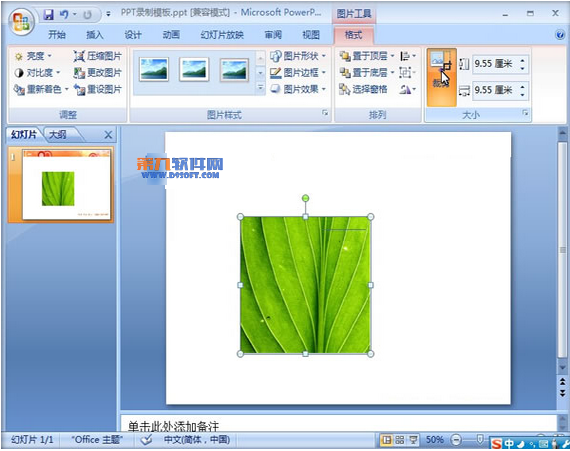Save the presentation using the save icon
The image size is (570, 451).
click(x=48, y=15)
